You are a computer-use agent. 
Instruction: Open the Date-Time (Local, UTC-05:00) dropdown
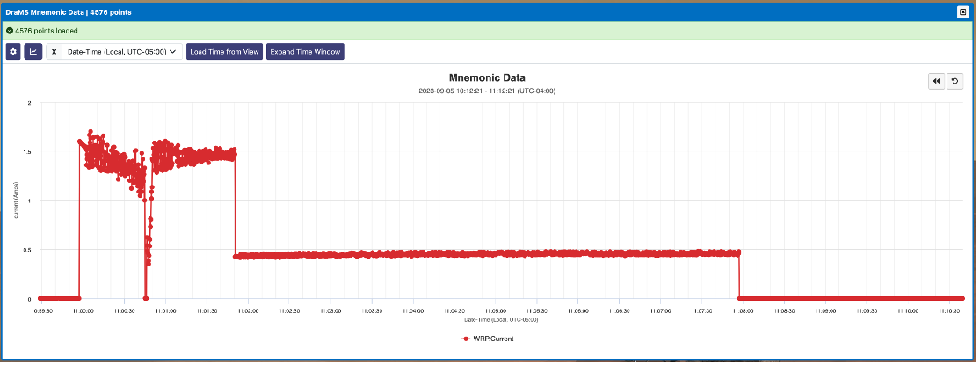tap(122, 52)
